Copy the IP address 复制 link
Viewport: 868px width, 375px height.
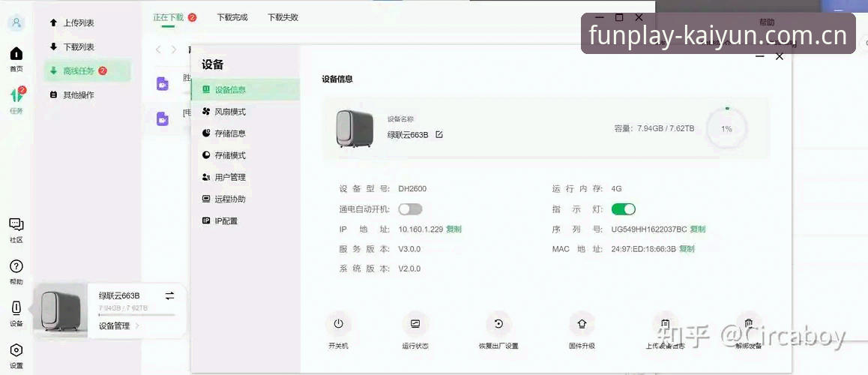453,229
